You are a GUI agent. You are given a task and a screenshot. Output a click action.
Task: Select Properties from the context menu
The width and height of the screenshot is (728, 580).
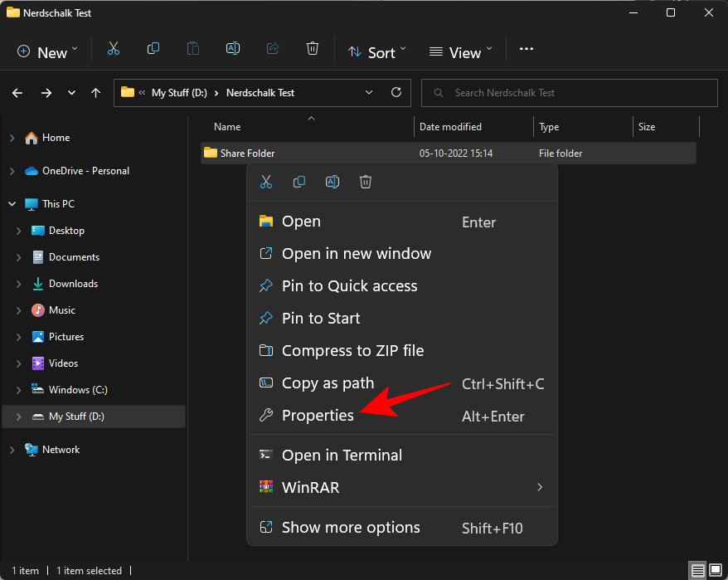pyautogui.click(x=318, y=416)
